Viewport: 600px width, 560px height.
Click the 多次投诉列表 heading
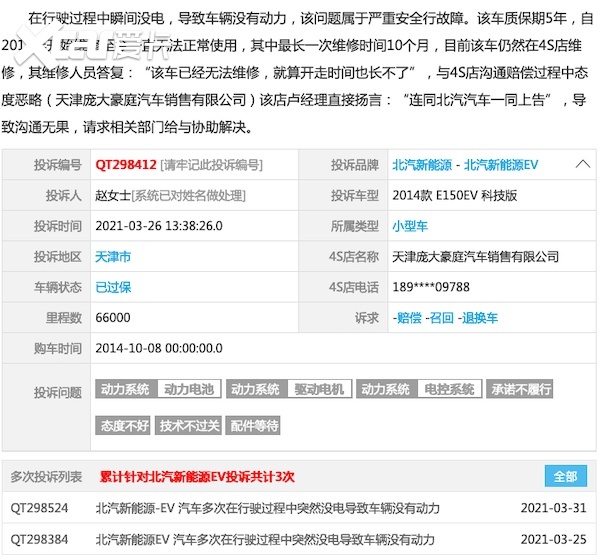point(46,477)
